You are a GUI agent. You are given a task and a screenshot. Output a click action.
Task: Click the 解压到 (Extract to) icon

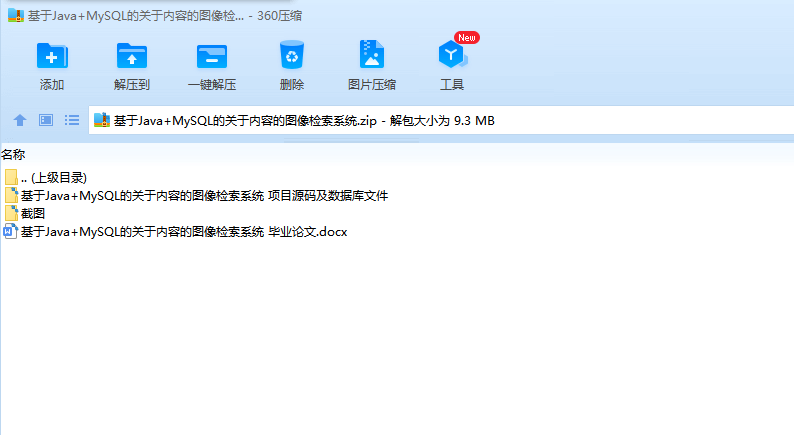click(132, 55)
